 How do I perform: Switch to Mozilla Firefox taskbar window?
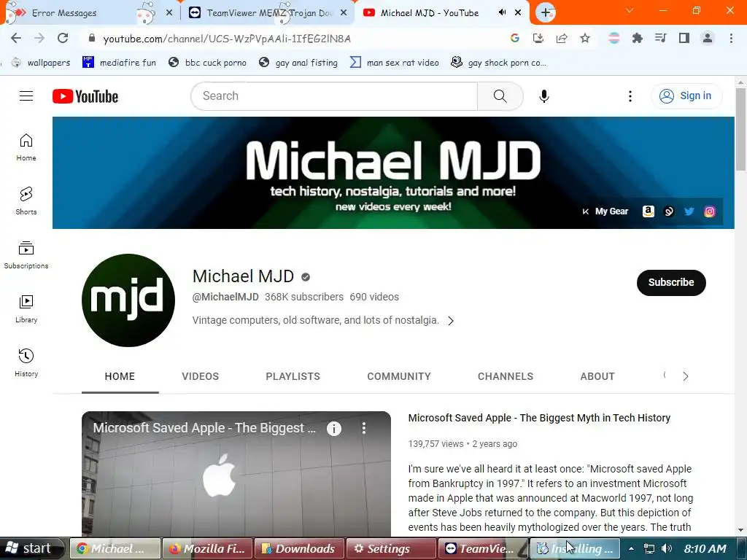pyautogui.click(x=208, y=548)
